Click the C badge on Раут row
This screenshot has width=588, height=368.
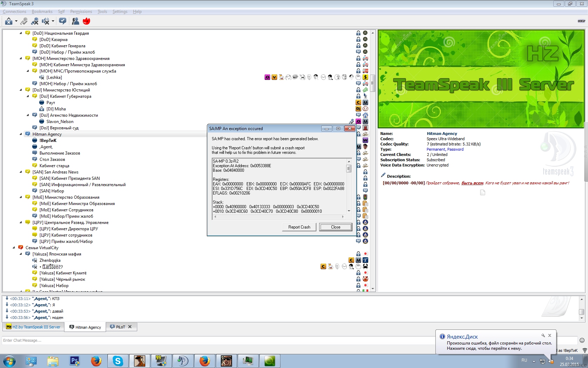[358, 102]
